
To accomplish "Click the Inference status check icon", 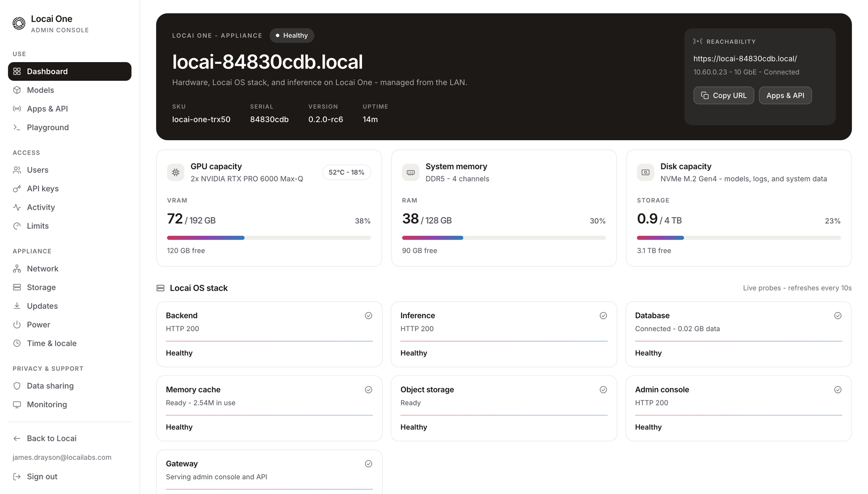I will (603, 316).
